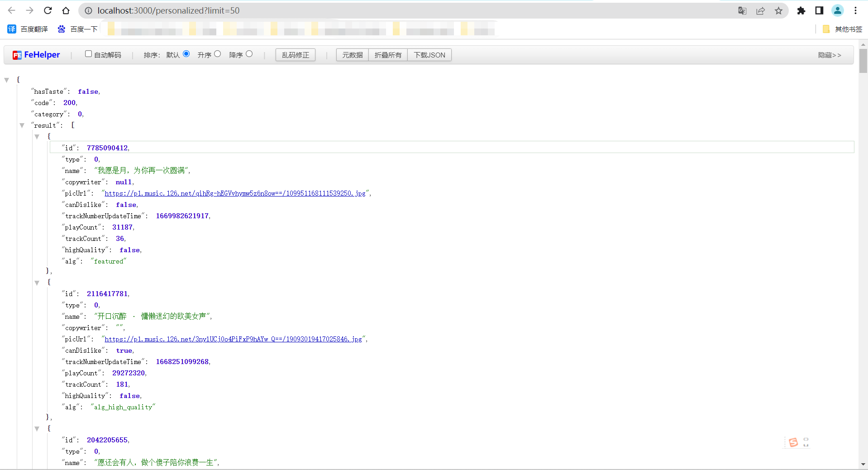Open the browser home page

[66, 10]
